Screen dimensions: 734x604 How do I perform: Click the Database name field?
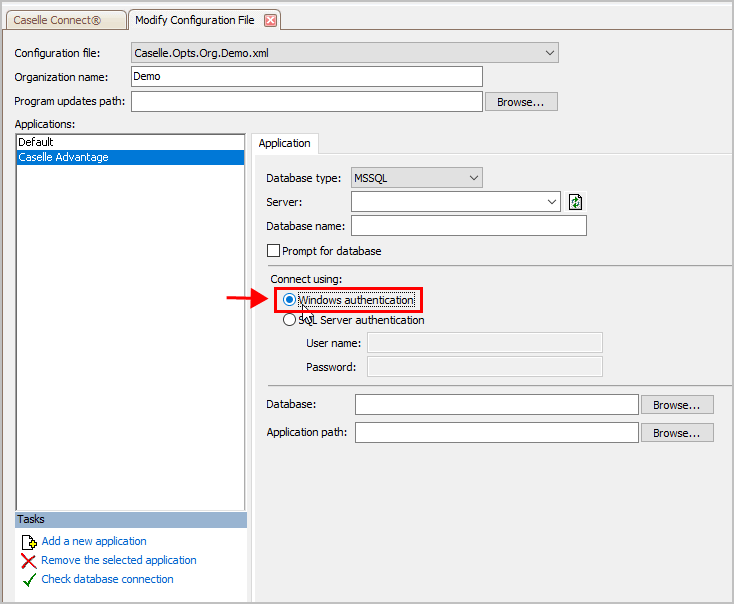[469, 226]
